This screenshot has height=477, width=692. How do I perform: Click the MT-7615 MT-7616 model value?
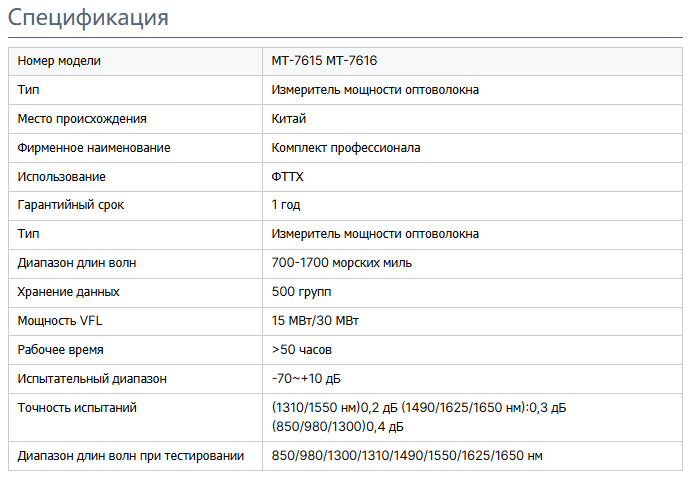tap(324, 60)
